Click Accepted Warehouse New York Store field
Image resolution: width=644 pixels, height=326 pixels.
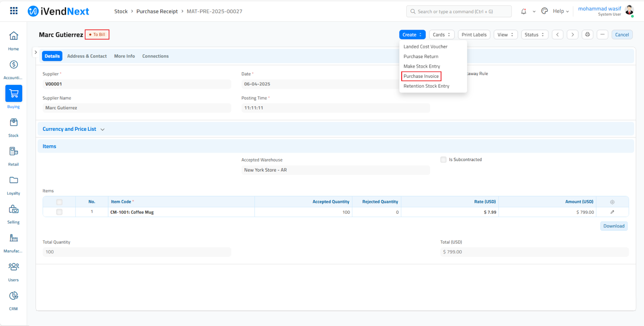336,170
